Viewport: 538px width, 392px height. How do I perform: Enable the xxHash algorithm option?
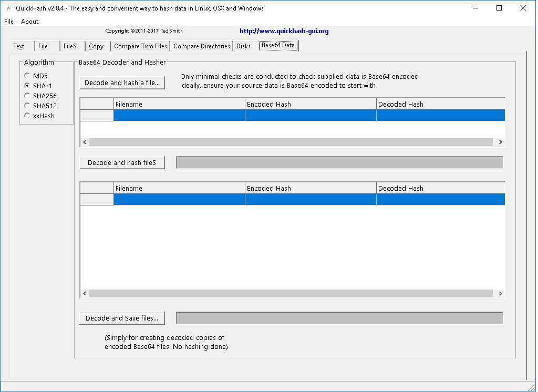click(x=27, y=116)
